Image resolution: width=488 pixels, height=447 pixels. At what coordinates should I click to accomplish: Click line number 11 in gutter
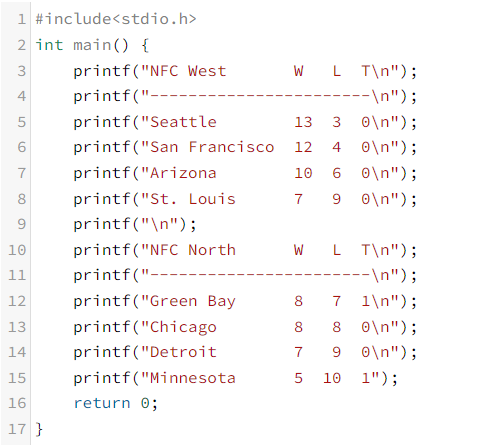17,275
